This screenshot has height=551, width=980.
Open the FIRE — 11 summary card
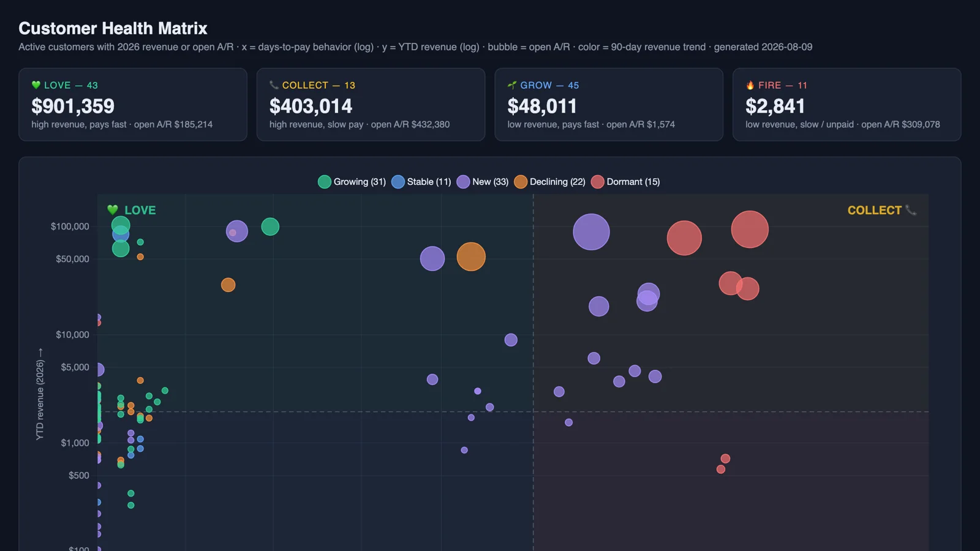tap(846, 105)
